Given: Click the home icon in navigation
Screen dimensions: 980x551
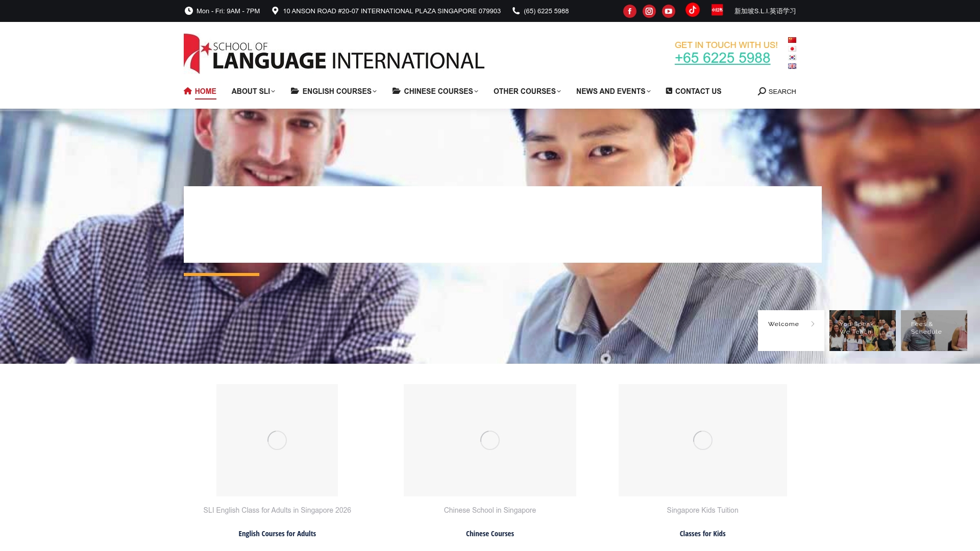Looking at the screenshot, I should pos(188,91).
